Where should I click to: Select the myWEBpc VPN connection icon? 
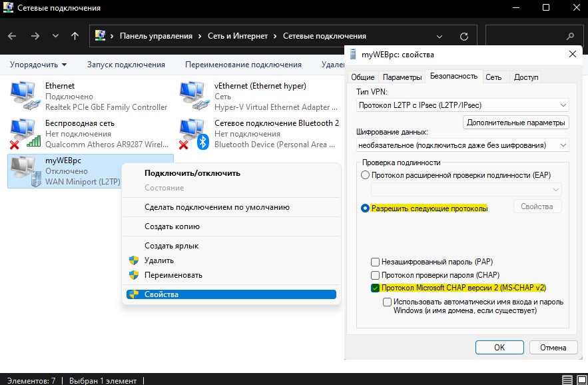(25, 171)
